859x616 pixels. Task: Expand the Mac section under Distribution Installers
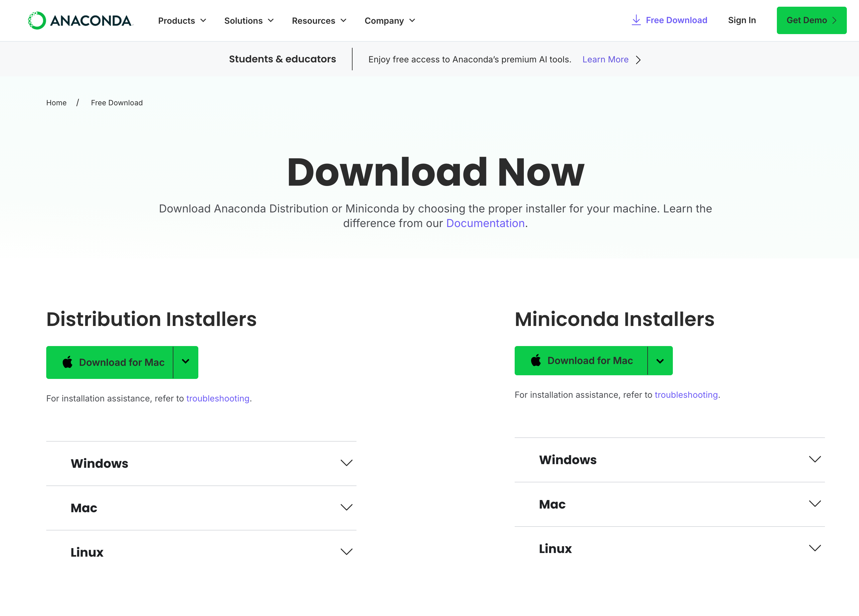point(201,508)
